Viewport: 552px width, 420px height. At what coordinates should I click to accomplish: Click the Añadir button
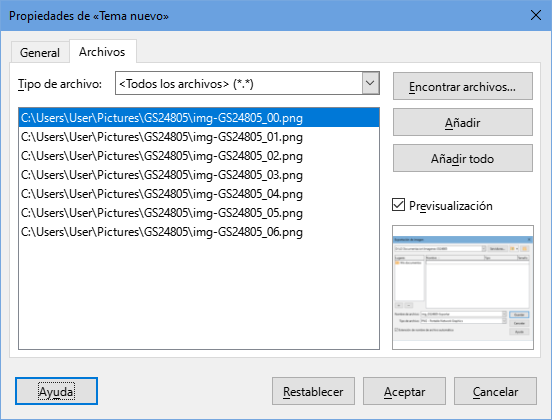coord(463,122)
